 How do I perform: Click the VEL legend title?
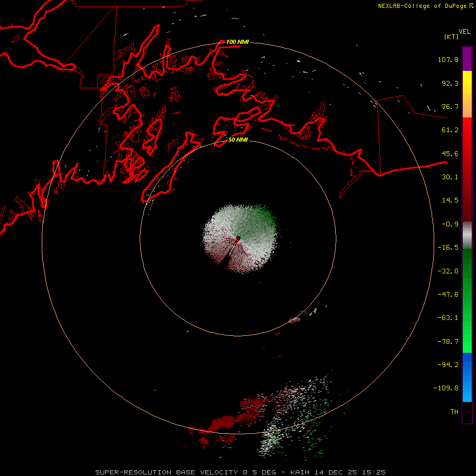tap(464, 32)
